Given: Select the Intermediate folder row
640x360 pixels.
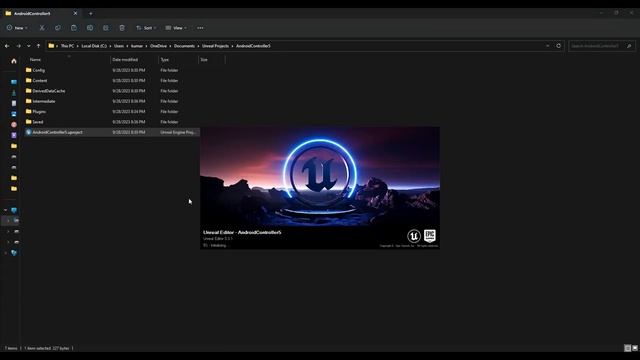Looking at the screenshot, I should point(111,101).
